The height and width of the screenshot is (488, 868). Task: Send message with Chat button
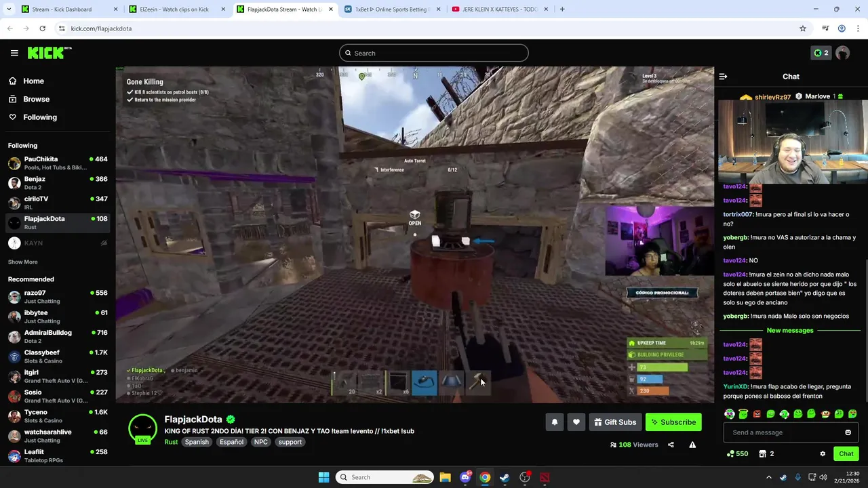click(x=846, y=453)
